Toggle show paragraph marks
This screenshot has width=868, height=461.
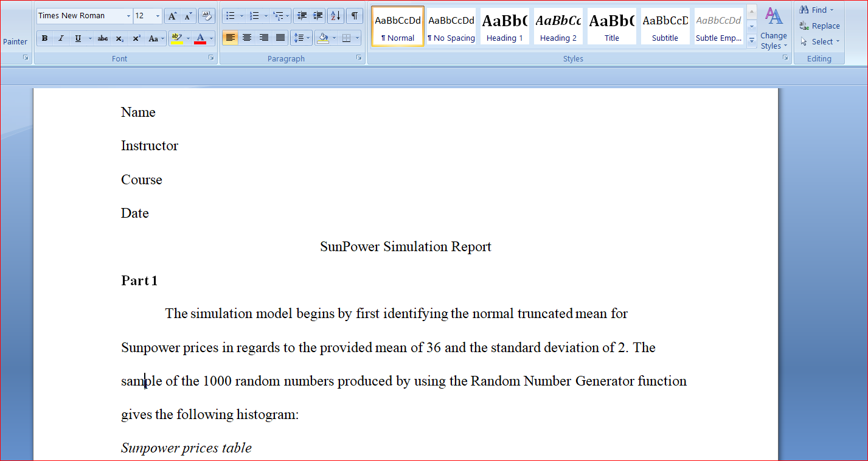(354, 16)
